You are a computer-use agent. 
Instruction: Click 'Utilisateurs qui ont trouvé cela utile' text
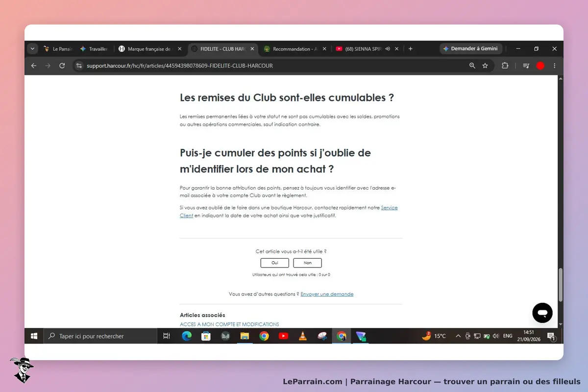click(291, 275)
